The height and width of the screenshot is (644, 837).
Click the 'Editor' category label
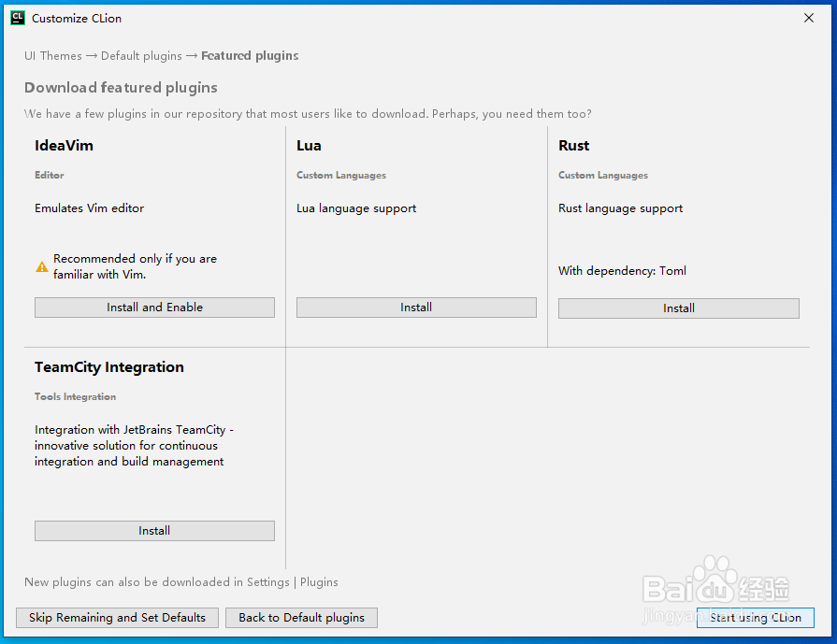point(50,175)
